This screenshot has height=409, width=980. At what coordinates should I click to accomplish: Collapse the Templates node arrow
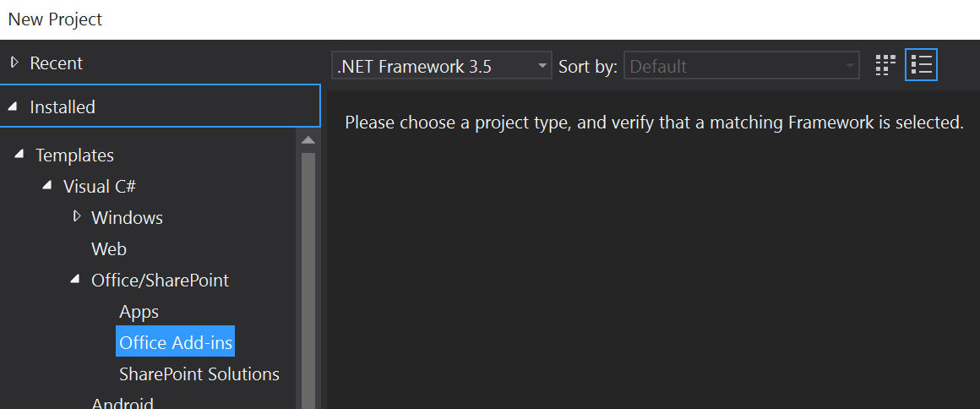[20, 154]
